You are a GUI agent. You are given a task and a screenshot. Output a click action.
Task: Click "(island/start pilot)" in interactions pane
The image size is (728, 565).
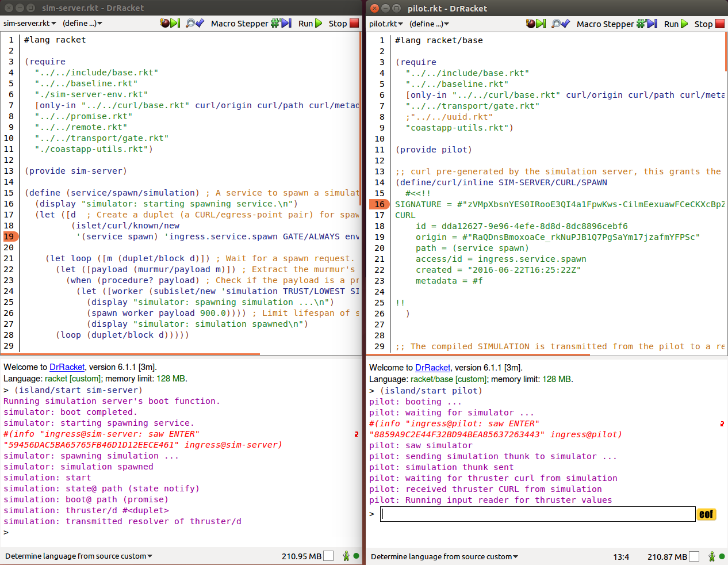431,391
